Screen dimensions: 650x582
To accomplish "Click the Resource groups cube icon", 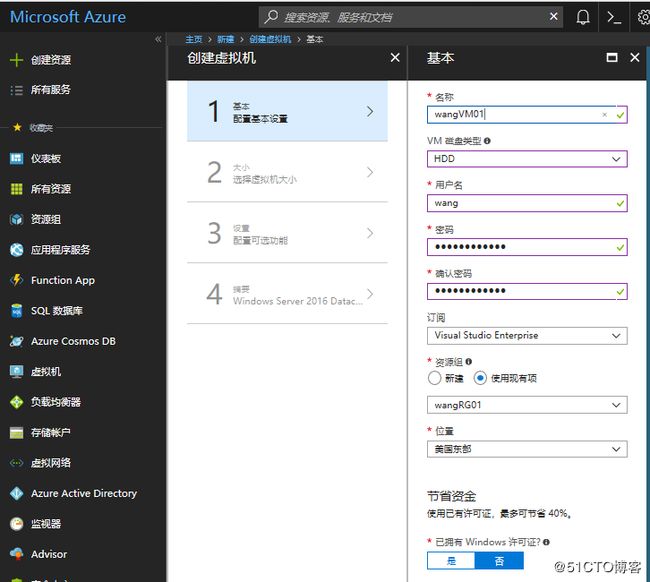I will (x=17, y=219).
